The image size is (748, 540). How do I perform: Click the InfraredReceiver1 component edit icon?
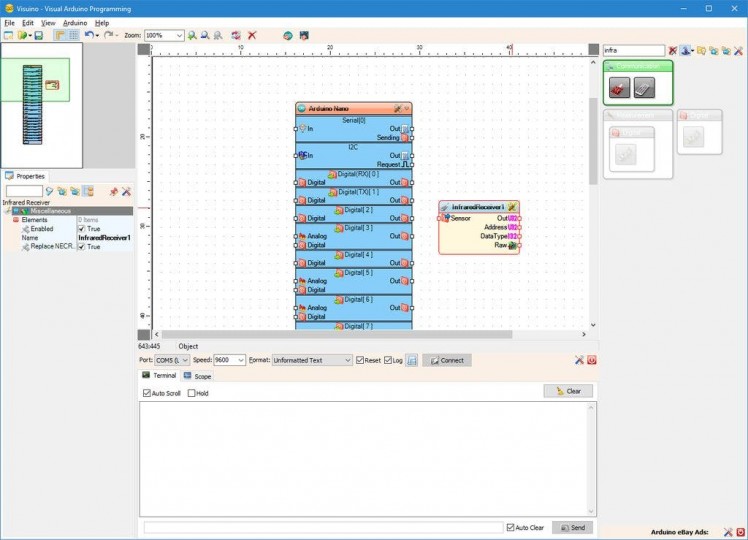tap(511, 207)
